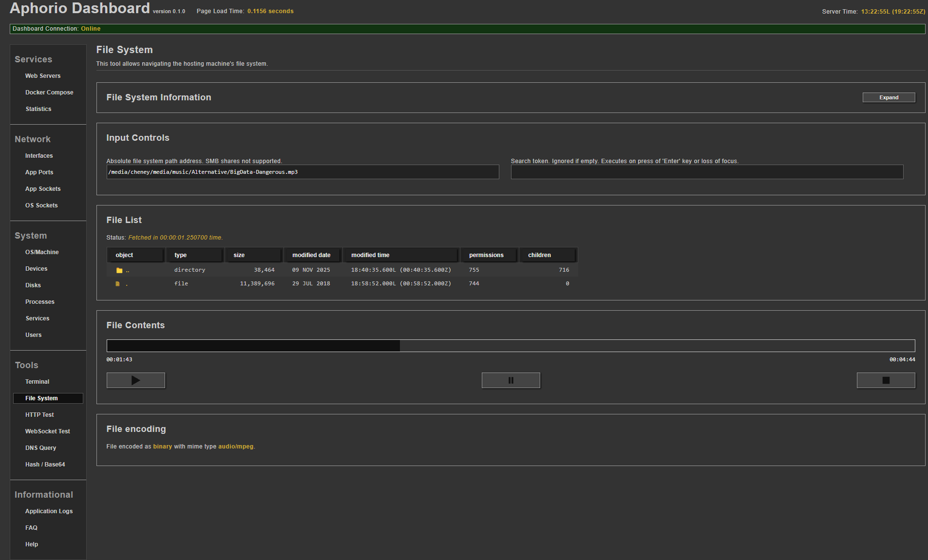This screenshot has height=560, width=928.
Task: Navigate to the DNS Query tool
Action: pyautogui.click(x=41, y=448)
